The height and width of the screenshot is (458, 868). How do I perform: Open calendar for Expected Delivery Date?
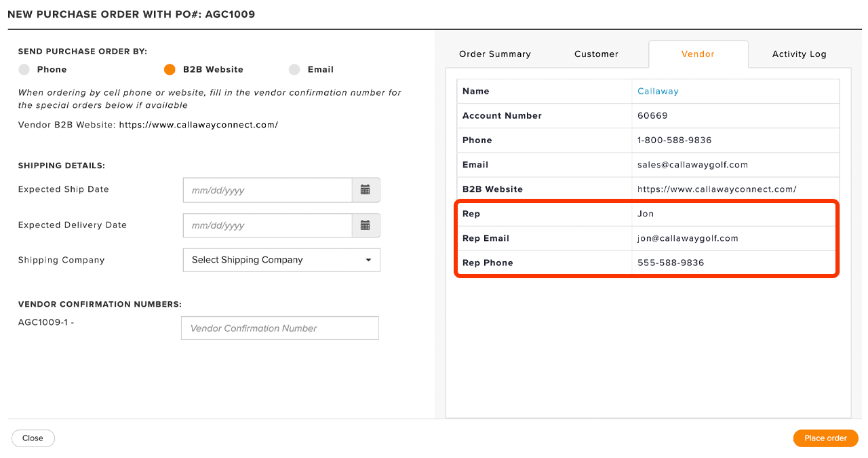366,225
